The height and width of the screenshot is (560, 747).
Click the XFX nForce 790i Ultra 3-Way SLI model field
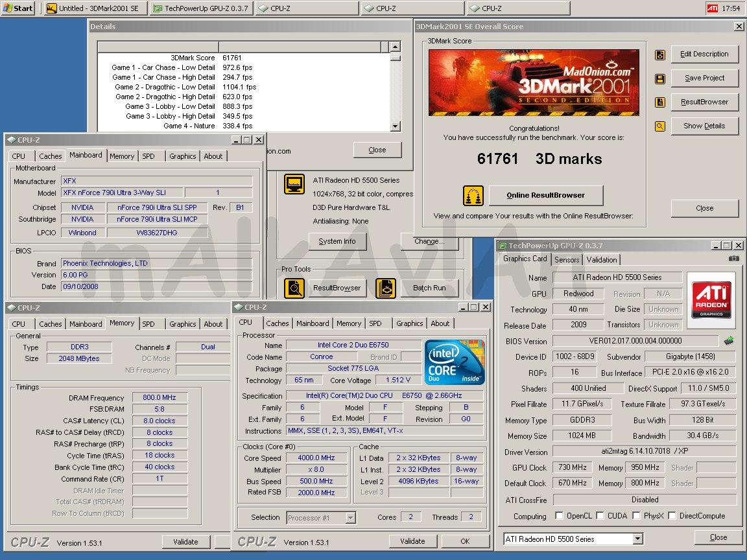(x=122, y=193)
